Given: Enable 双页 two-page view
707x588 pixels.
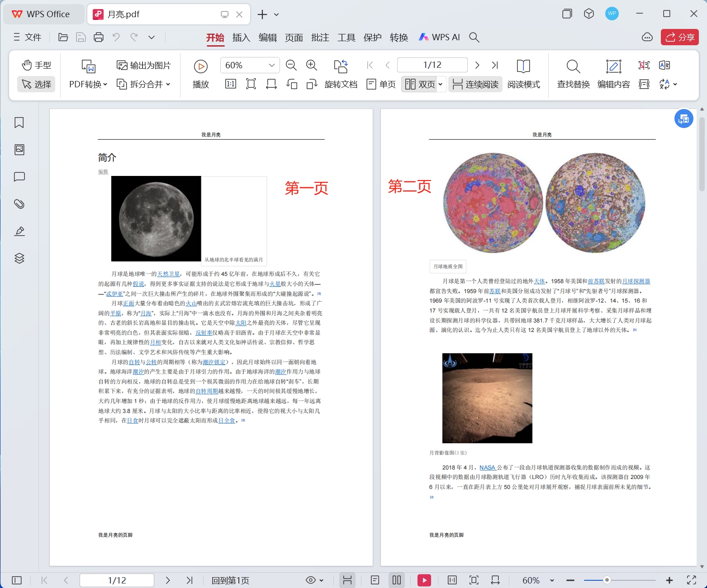Looking at the screenshot, I should pos(421,84).
